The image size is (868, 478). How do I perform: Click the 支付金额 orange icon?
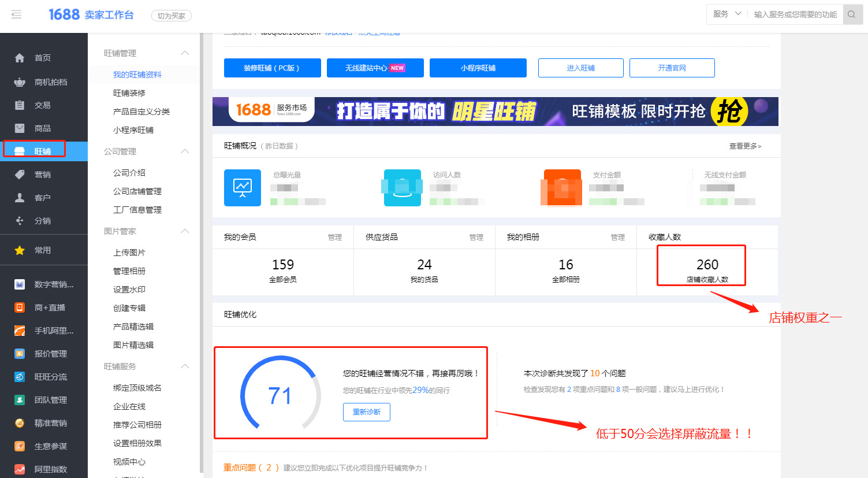562,188
